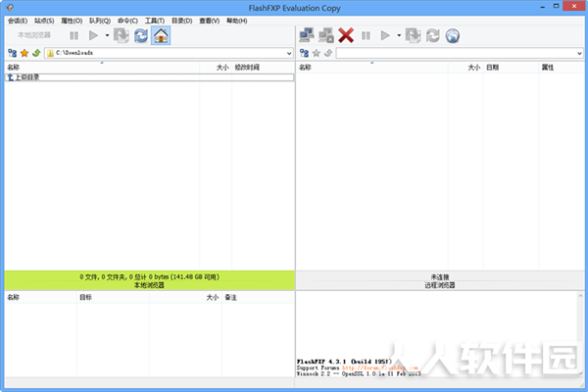Minimize the FlashFXP window
Image resolution: width=588 pixels, height=392 pixels.
point(543,7)
